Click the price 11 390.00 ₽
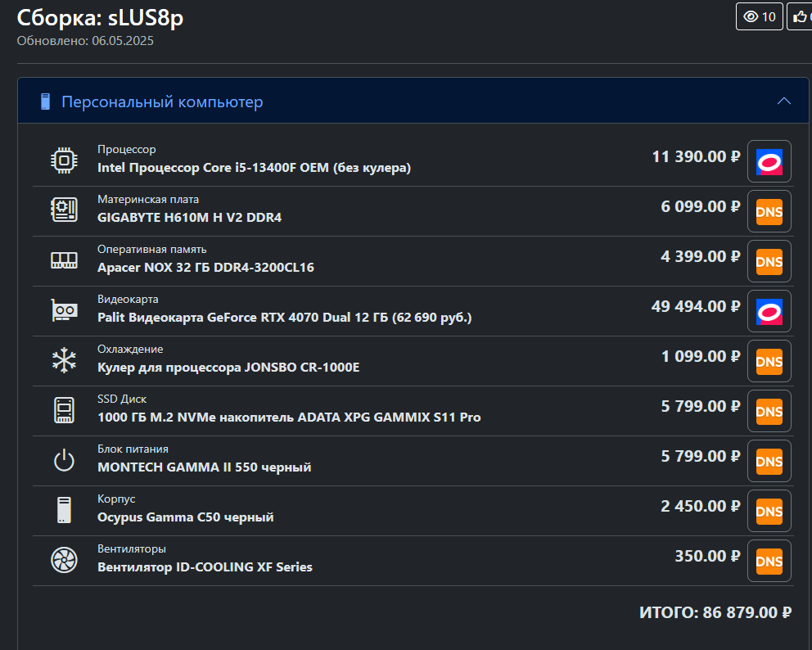 point(696,156)
